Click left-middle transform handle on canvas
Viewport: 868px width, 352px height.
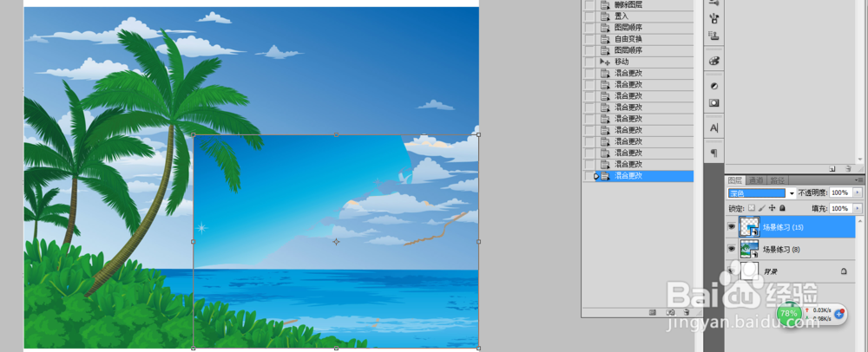[x=194, y=242]
